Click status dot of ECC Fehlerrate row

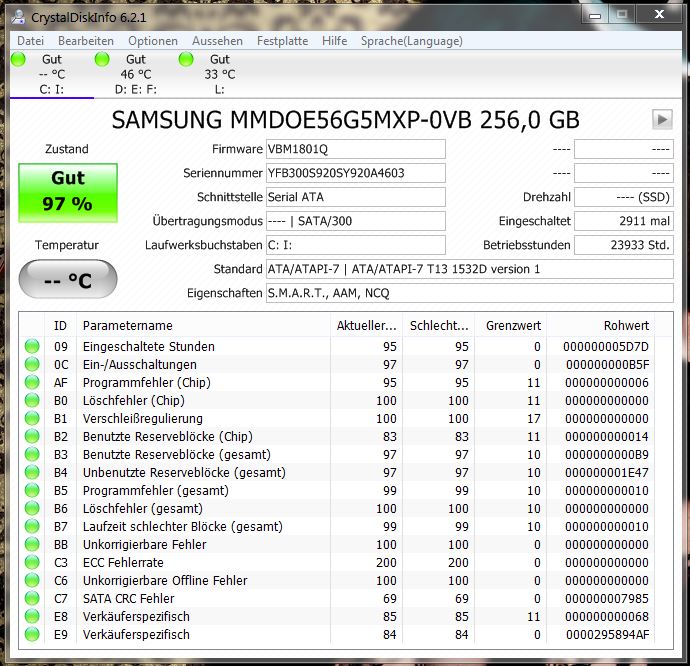(x=32, y=563)
